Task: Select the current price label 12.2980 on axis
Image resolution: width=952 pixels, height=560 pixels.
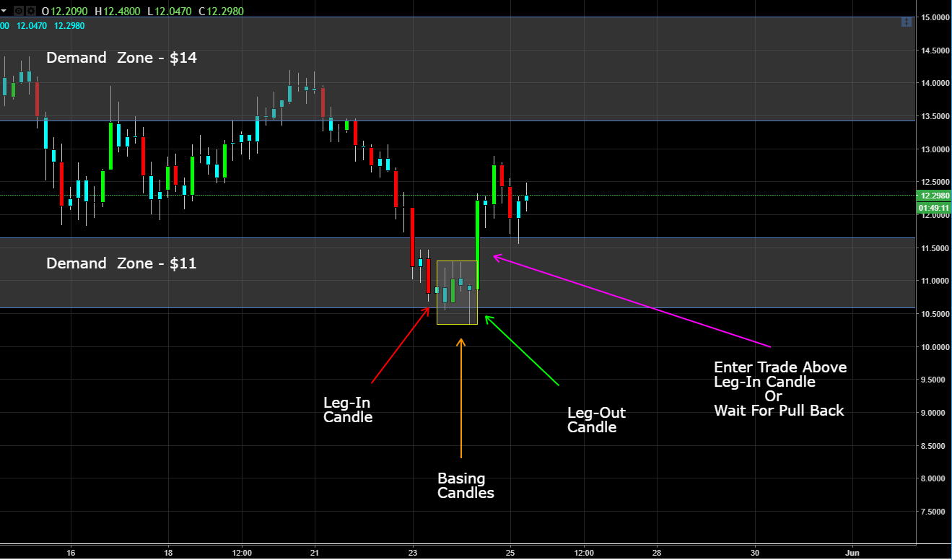Action: click(933, 196)
